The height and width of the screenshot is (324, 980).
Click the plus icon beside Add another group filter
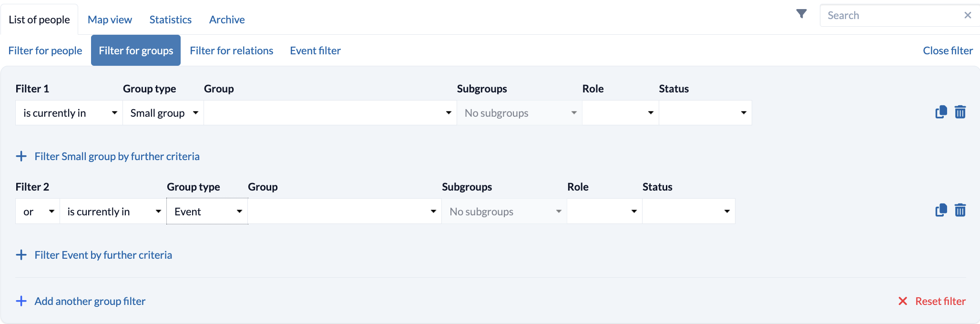point(21,301)
